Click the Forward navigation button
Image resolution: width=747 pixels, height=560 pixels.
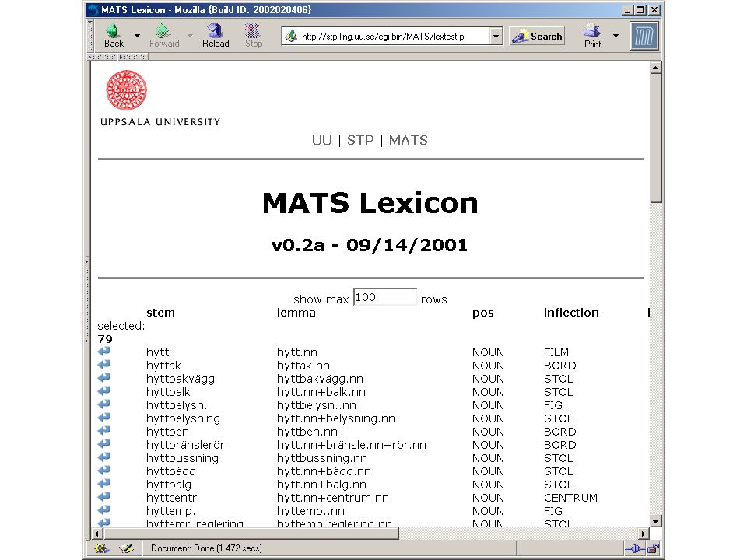[164, 36]
